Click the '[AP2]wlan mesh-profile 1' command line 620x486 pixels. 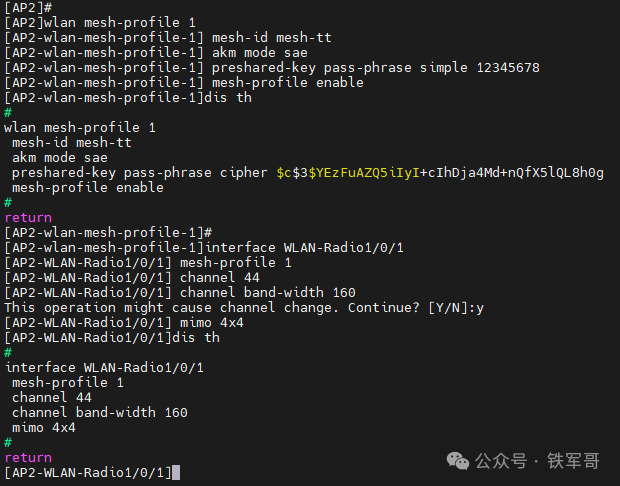pyautogui.click(x=100, y=22)
